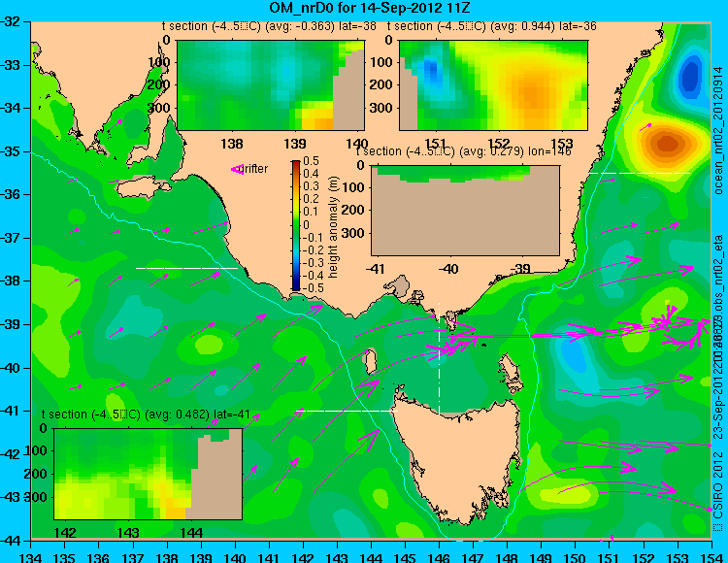Click the -44 latitude label on the left axis

(x=11, y=541)
